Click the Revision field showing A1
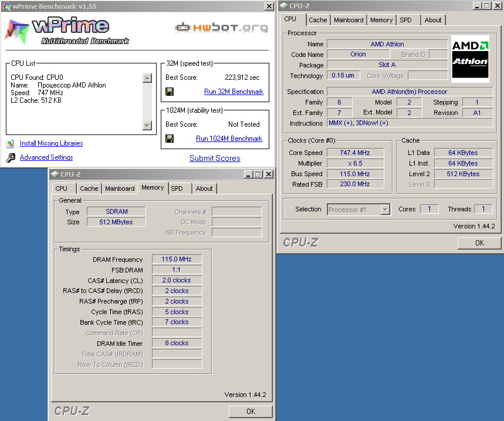This screenshot has width=504, height=421. pyautogui.click(x=478, y=113)
